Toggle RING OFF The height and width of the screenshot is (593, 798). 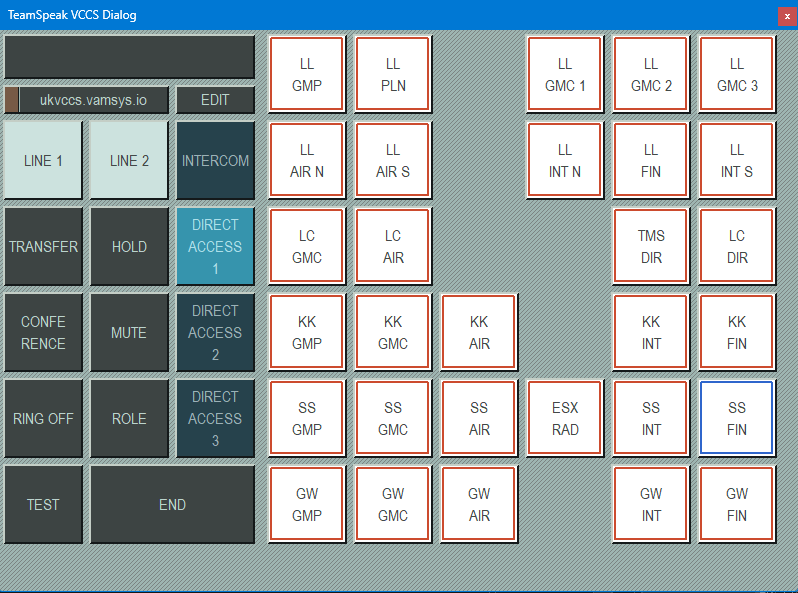point(43,419)
